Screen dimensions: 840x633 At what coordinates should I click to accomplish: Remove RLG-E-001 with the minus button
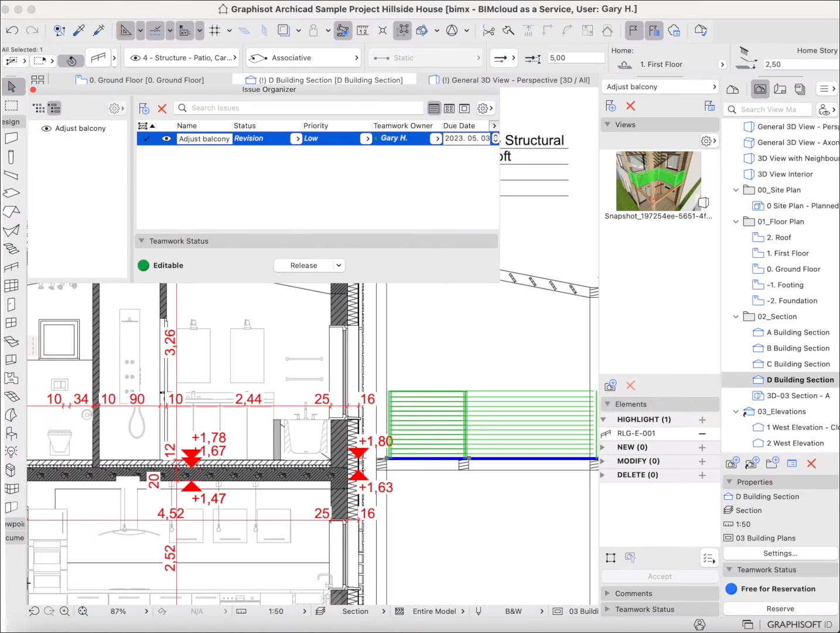[702, 434]
